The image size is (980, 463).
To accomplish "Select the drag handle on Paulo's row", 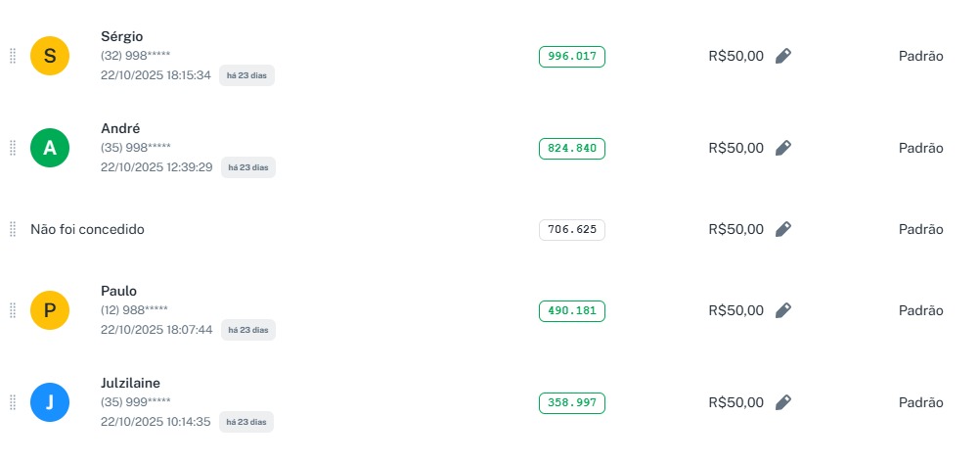I will (x=13, y=310).
